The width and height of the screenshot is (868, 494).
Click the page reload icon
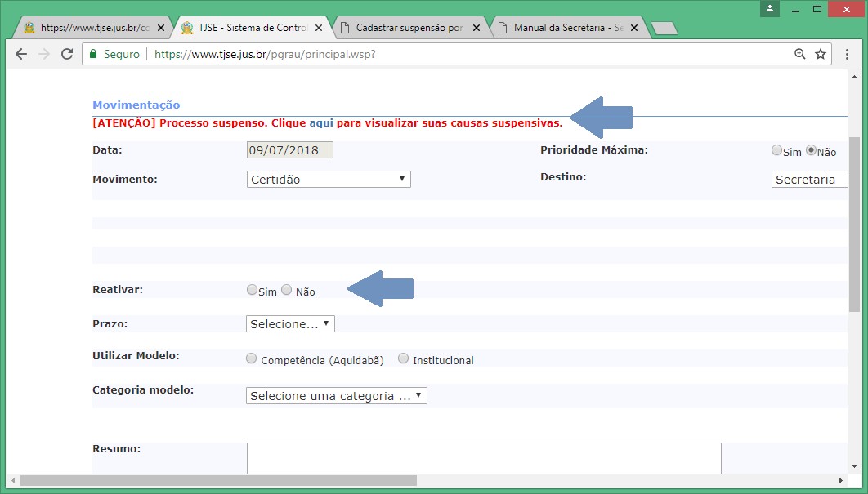[67, 54]
